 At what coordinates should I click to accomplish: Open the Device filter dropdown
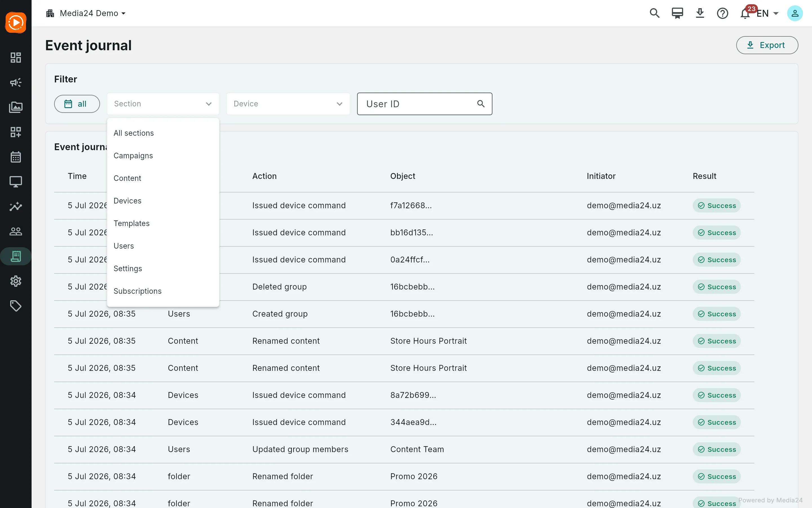(288, 104)
